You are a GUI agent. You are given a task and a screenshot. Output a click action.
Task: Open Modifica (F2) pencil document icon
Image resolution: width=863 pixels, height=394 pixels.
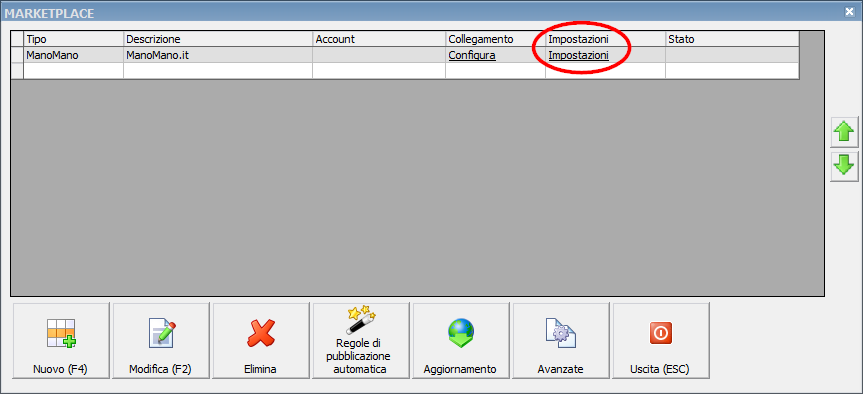[161, 333]
